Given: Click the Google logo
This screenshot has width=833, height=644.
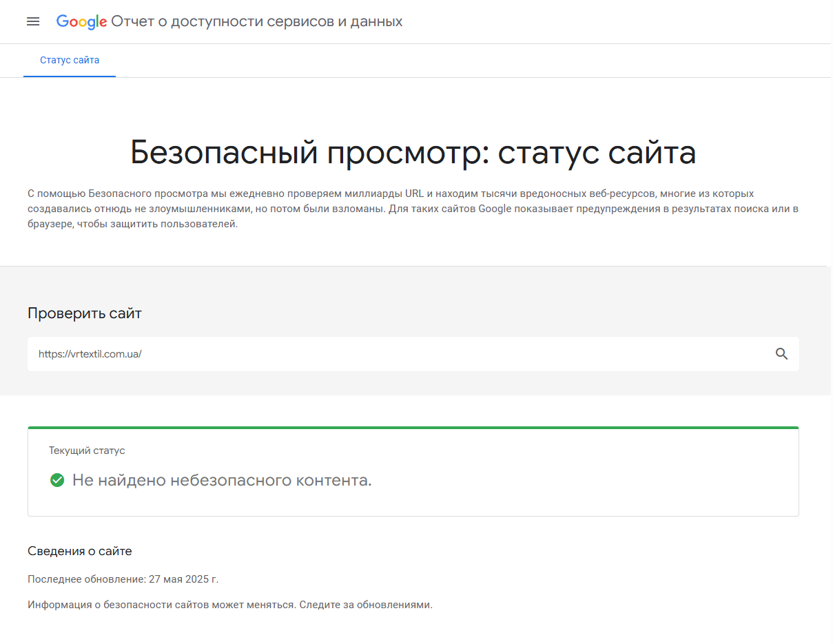Looking at the screenshot, I should (81, 22).
